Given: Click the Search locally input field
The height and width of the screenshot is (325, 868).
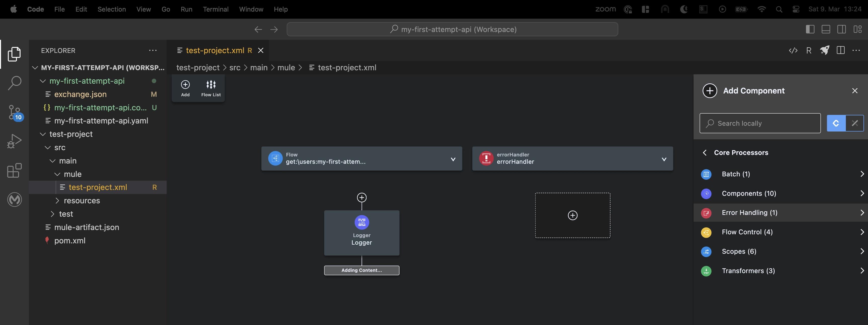Looking at the screenshot, I should pos(760,123).
